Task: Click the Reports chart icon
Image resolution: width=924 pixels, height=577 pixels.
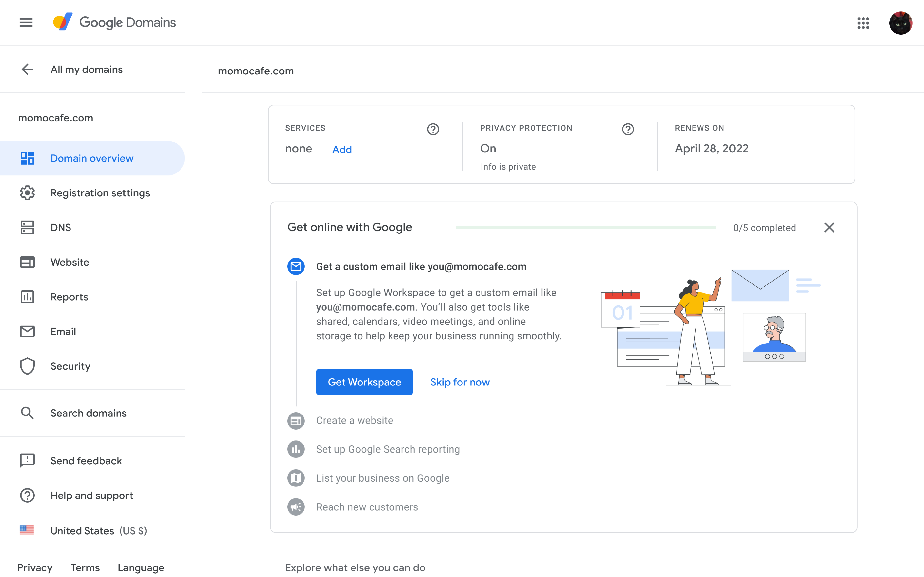Action: (28, 297)
